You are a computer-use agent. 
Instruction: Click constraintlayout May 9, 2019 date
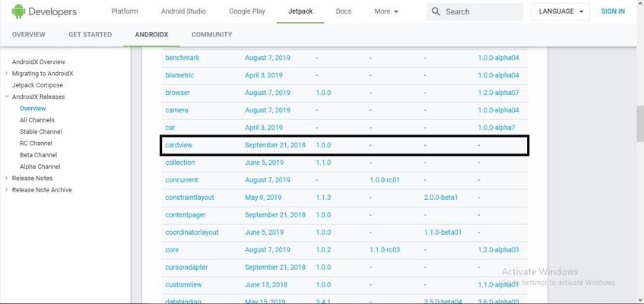click(263, 198)
